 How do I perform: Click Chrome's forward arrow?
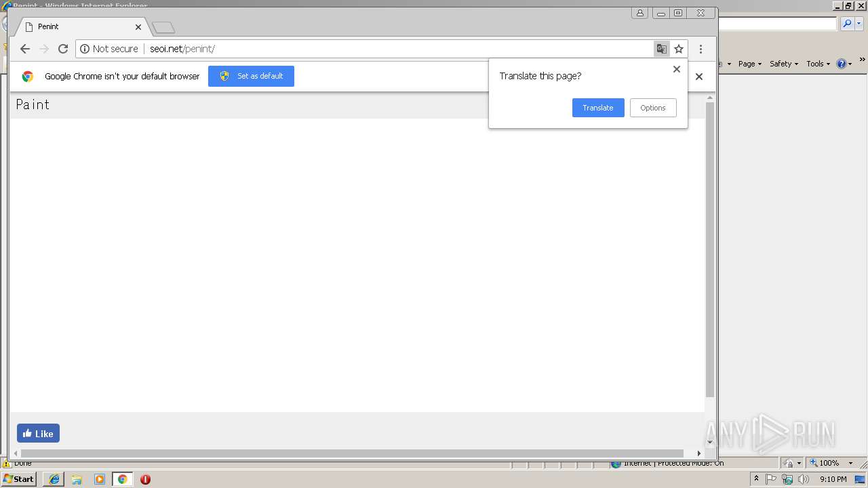pos(44,49)
